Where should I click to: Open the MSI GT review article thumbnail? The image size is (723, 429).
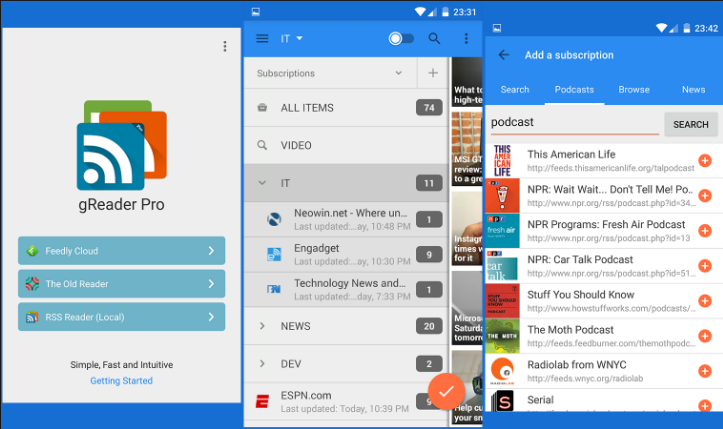[467, 149]
